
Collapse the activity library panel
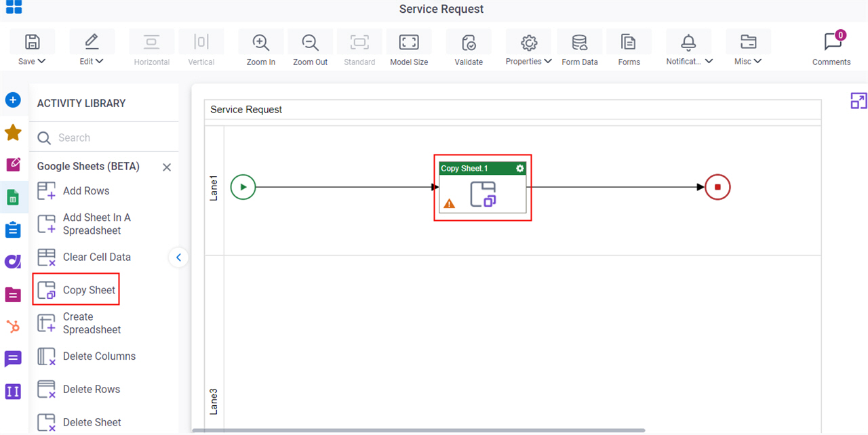[x=178, y=257]
